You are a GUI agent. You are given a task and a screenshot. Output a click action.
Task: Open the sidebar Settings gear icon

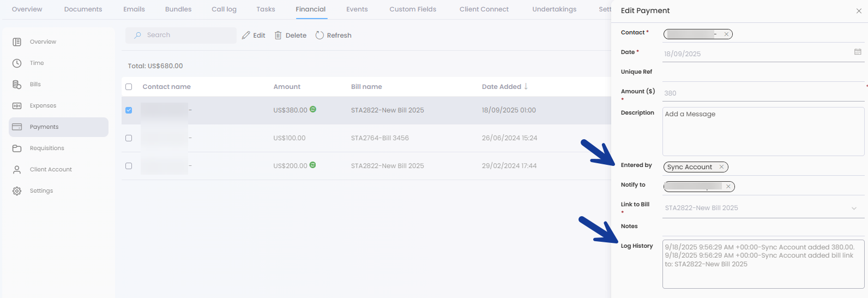(17, 191)
